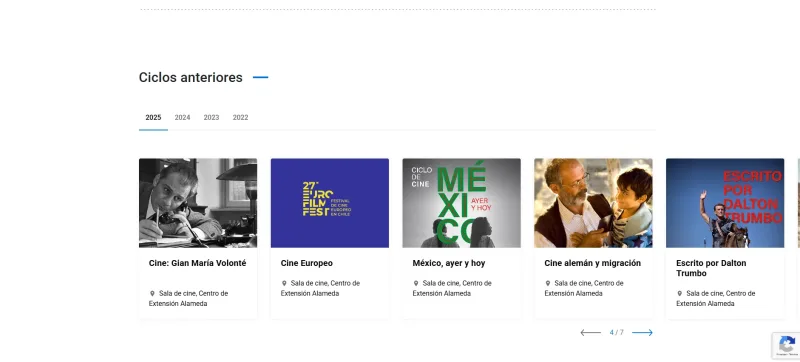Click Sala de cine location under Cine Europeo

click(x=320, y=288)
